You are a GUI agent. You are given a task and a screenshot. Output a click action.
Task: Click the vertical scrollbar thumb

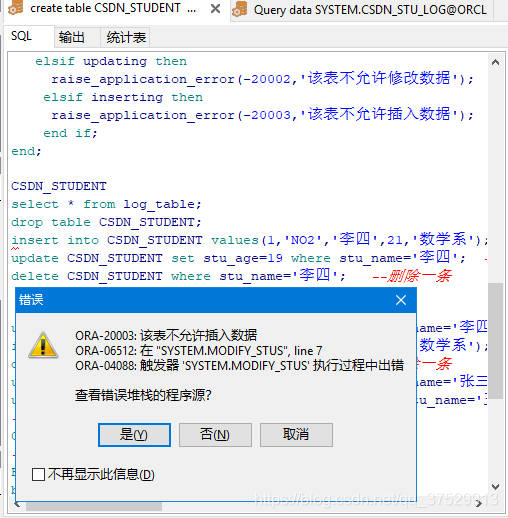495,341
